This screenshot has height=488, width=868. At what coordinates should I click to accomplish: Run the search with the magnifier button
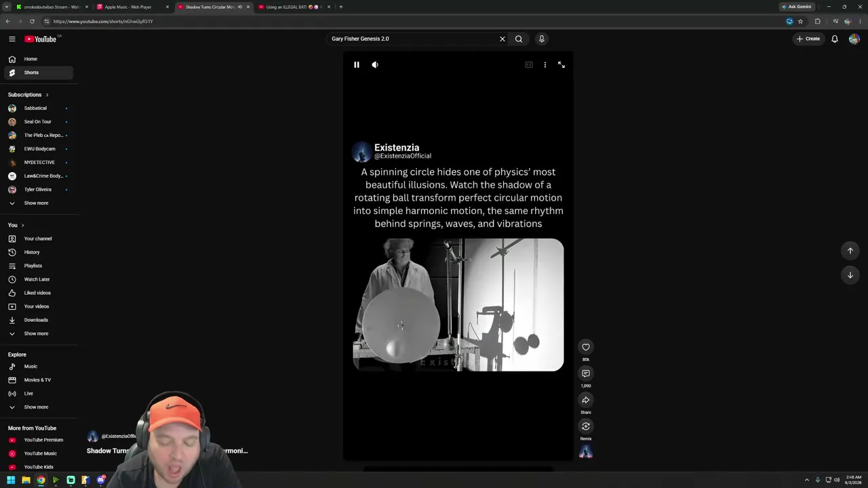[x=519, y=39]
